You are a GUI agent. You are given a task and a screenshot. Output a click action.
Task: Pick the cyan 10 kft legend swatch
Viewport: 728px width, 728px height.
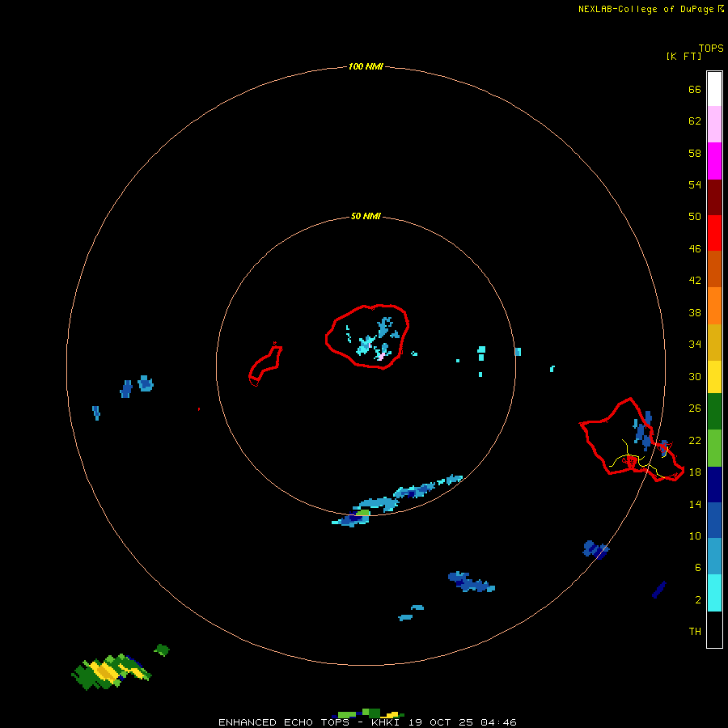pos(714,593)
